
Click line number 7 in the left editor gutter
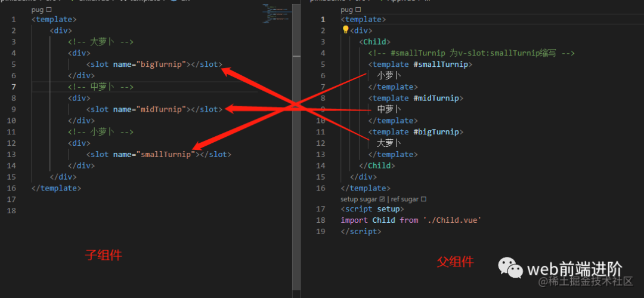[14, 87]
